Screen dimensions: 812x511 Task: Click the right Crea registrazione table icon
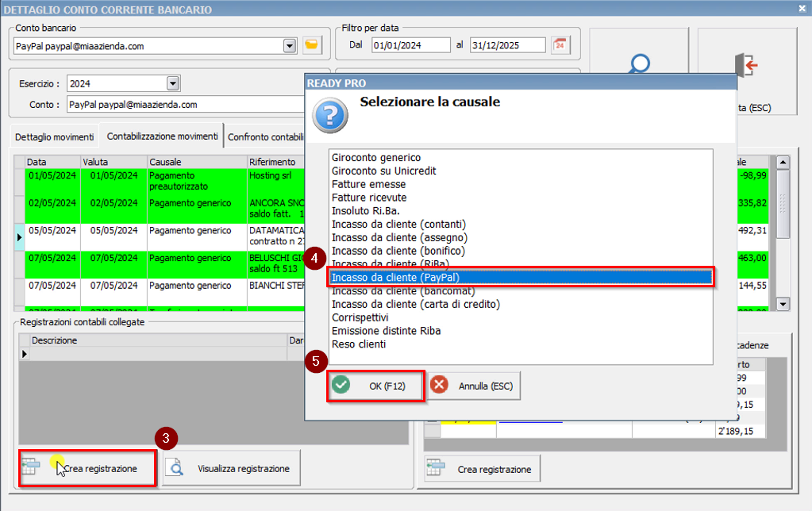[436, 468]
